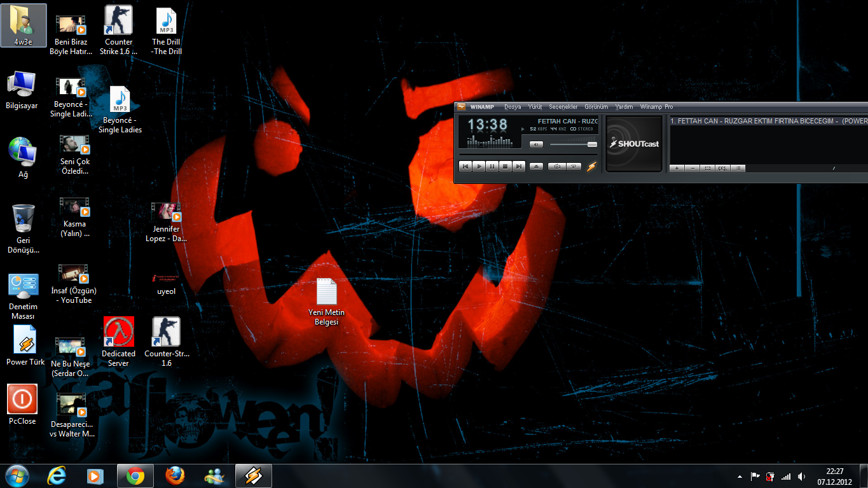Switch to Winamp taskbar button

254,476
